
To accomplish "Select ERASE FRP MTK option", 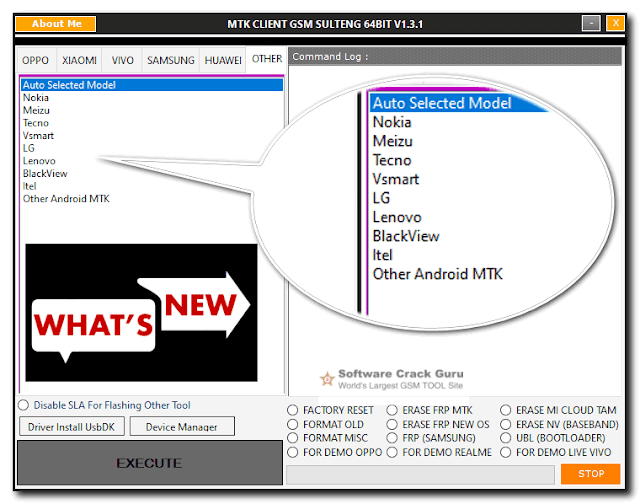I will coord(430,410).
